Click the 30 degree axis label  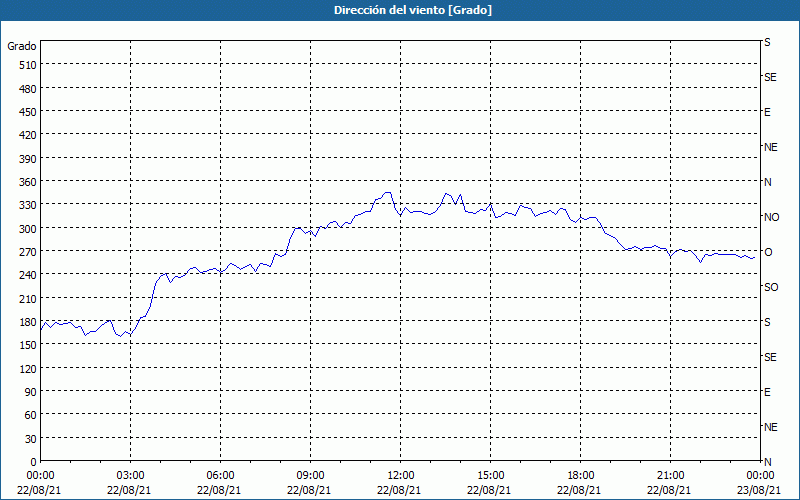[31, 439]
